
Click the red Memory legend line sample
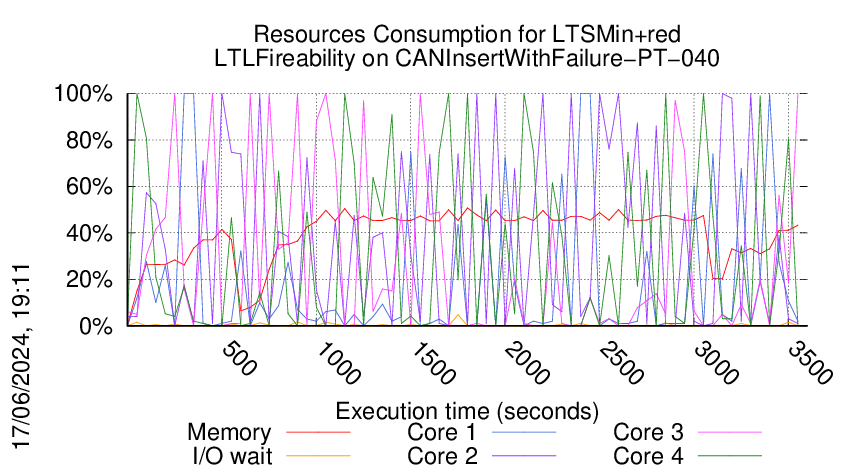click(x=318, y=433)
